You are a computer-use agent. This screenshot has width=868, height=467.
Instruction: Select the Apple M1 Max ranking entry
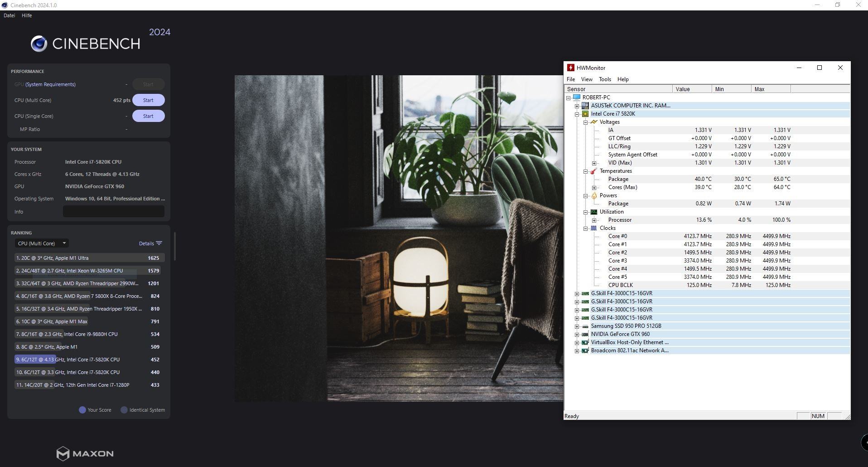[89, 321]
